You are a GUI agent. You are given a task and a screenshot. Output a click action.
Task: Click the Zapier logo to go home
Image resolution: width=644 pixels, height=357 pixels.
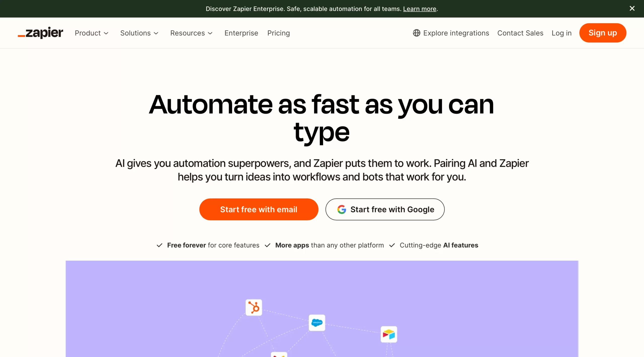(40, 33)
